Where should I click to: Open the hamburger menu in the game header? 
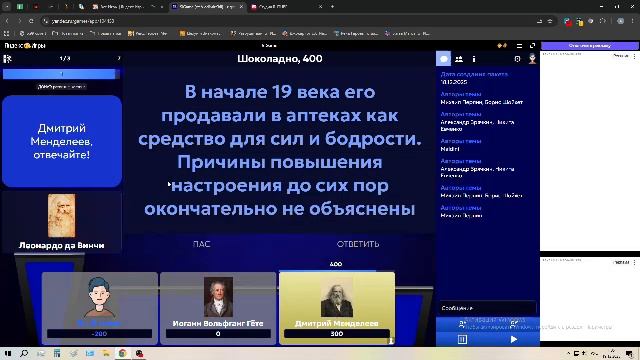pos(519,46)
